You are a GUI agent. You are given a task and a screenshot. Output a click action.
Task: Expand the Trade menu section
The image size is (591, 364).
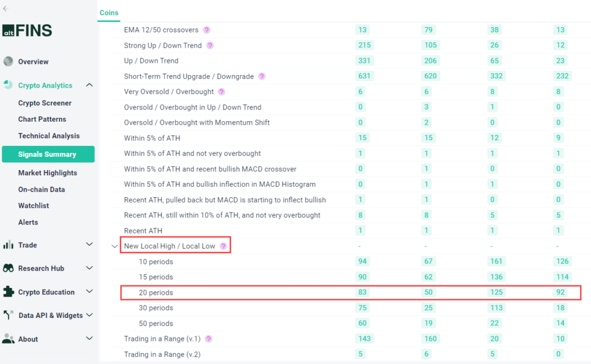tap(89, 245)
